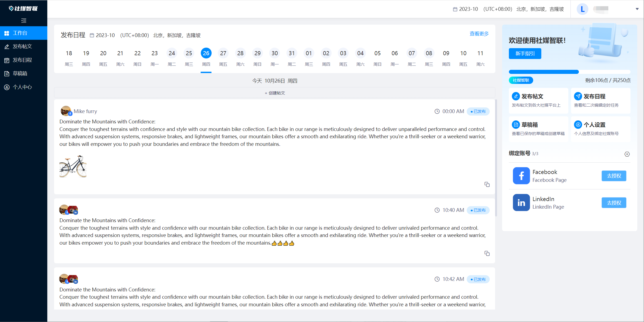
Task: Click the copy icon on the 10:40 AM post
Action: pos(487,253)
